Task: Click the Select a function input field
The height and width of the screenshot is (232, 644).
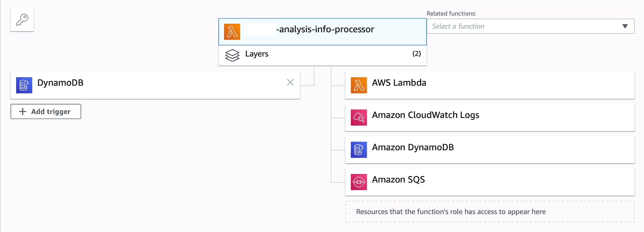Action: (x=502, y=26)
